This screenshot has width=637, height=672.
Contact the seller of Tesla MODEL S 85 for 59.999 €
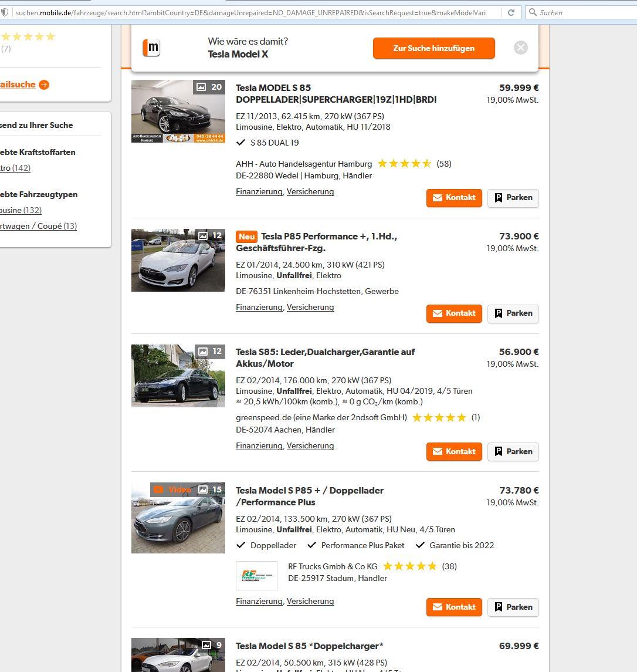coord(454,198)
